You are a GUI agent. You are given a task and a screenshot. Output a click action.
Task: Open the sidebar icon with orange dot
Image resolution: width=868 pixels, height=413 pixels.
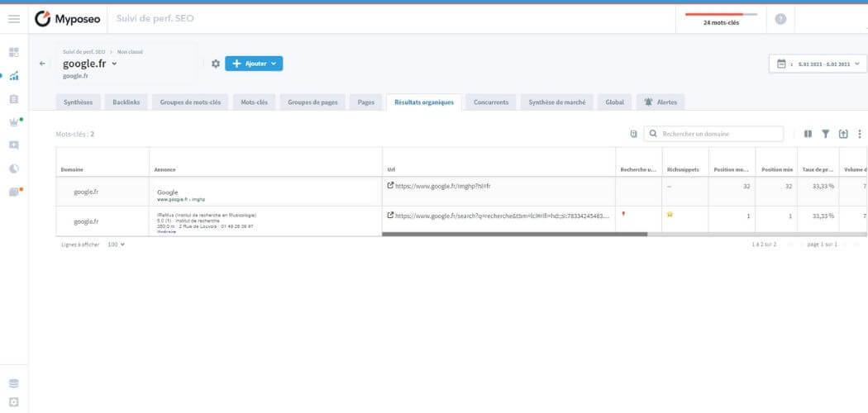[x=14, y=192]
